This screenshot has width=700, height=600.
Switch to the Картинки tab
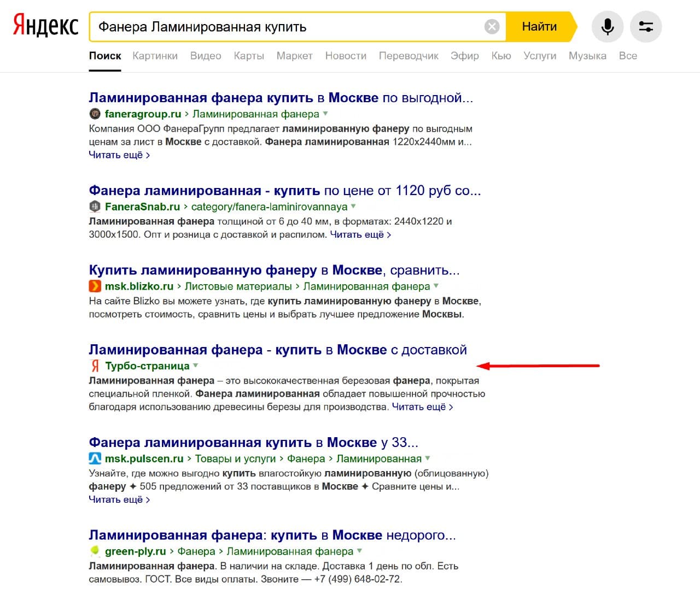tap(155, 56)
